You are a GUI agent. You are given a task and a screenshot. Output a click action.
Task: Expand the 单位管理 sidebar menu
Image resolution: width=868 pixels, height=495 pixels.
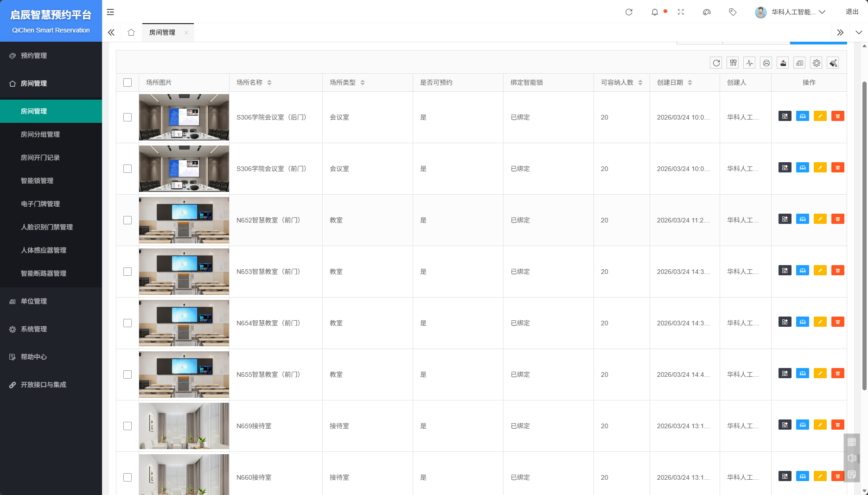point(34,301)
